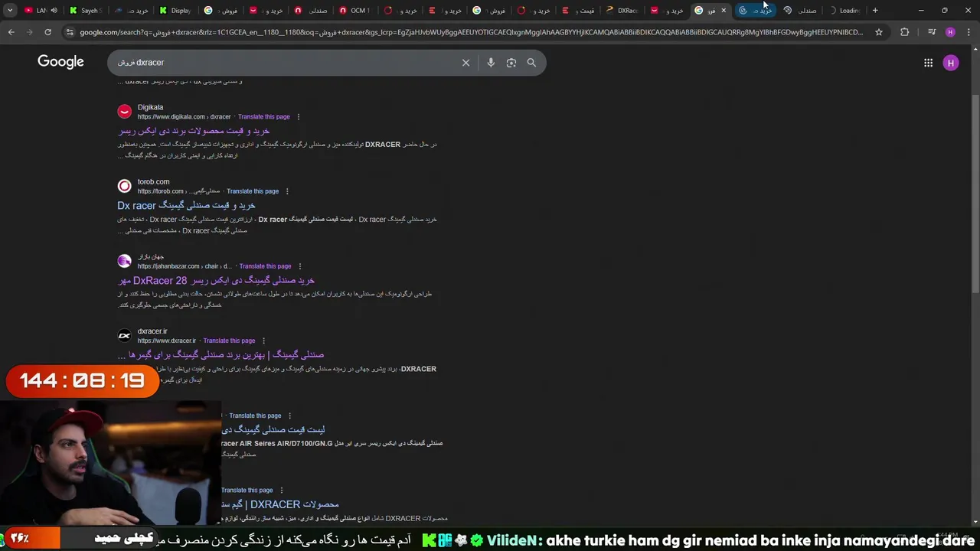Translate the dxracer.ir result page

coord(229,341)
